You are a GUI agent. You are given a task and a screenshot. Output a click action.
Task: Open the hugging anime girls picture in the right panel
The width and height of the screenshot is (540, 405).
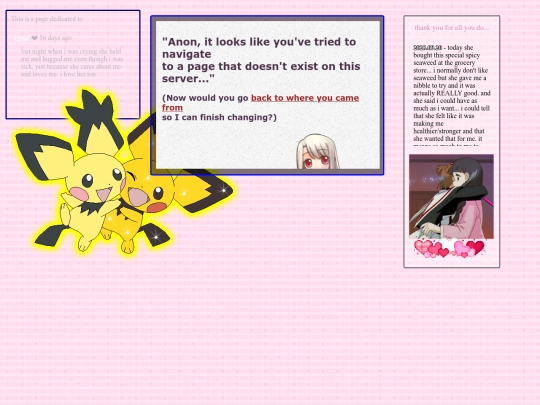(x=451, y=197)
